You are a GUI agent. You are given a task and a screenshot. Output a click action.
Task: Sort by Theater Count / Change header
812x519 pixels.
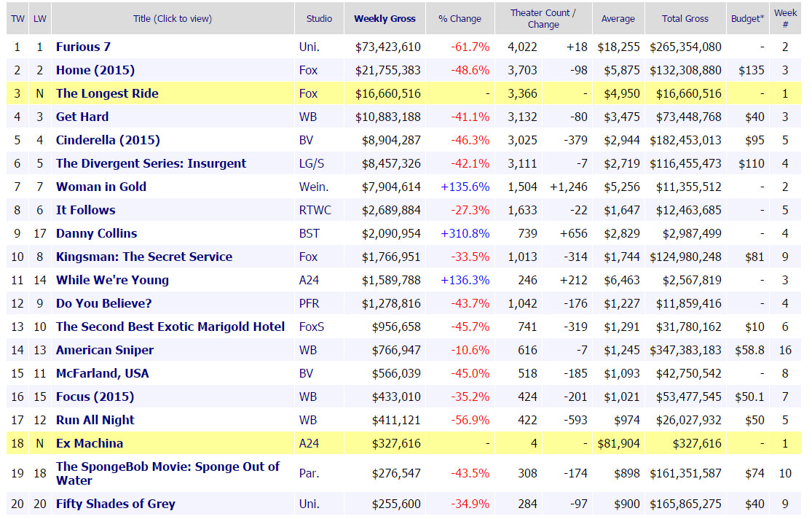point(543,19)
